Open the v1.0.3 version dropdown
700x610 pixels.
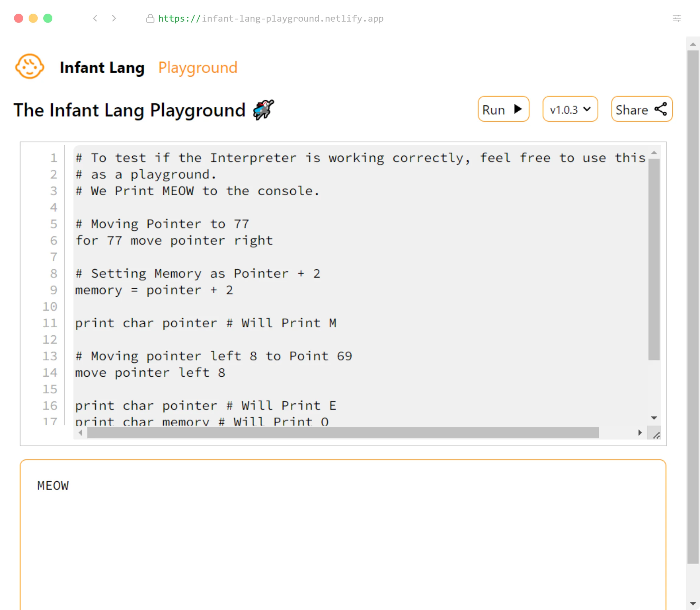tap(570, 109)
